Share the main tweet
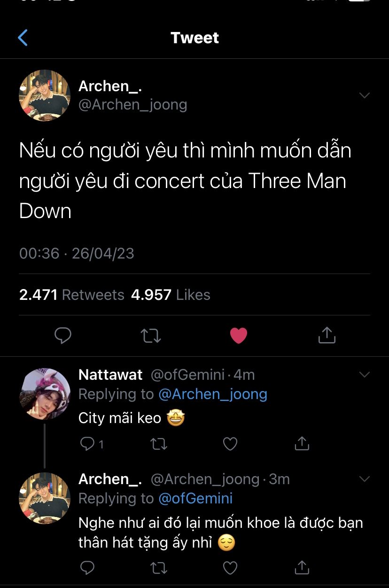389x588 pixels. (x=327, y=336)
